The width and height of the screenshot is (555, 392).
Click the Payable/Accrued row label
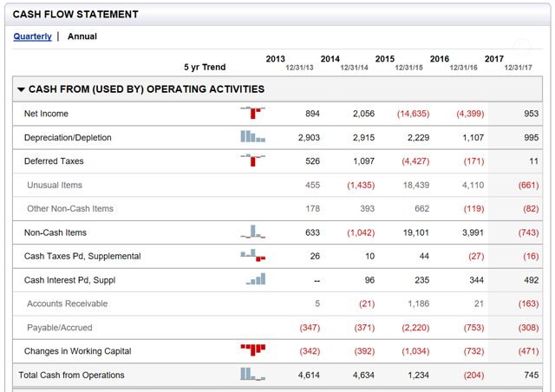[59, 328]
